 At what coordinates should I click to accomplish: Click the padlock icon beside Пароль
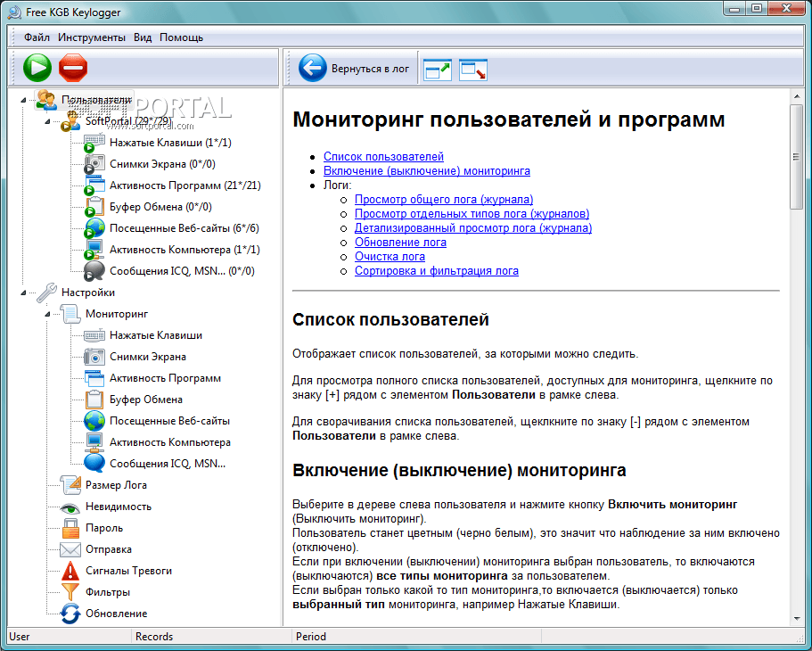(x=70, y=528)
